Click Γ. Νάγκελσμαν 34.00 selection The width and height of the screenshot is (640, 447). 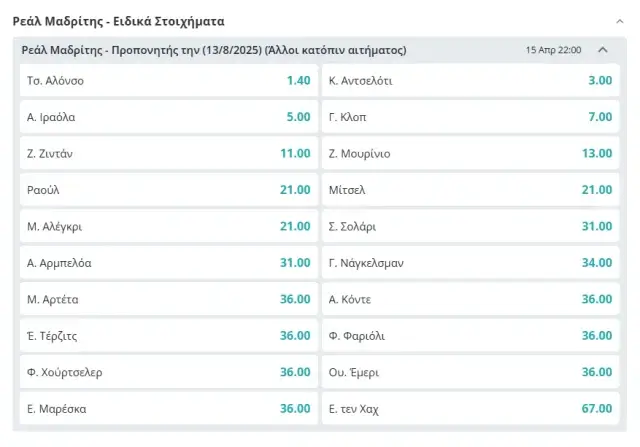[x=470, y=262]
